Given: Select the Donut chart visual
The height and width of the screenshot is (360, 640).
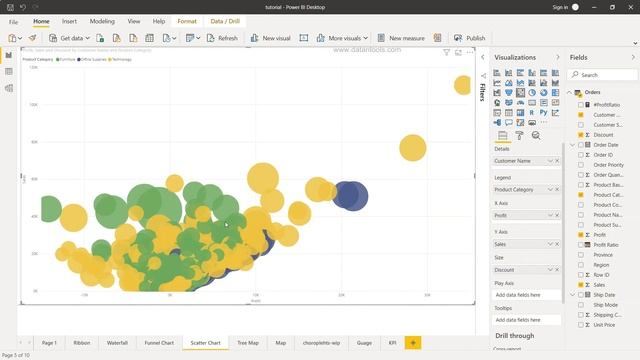Looking at the screenshot, I should tap(544, 93).
